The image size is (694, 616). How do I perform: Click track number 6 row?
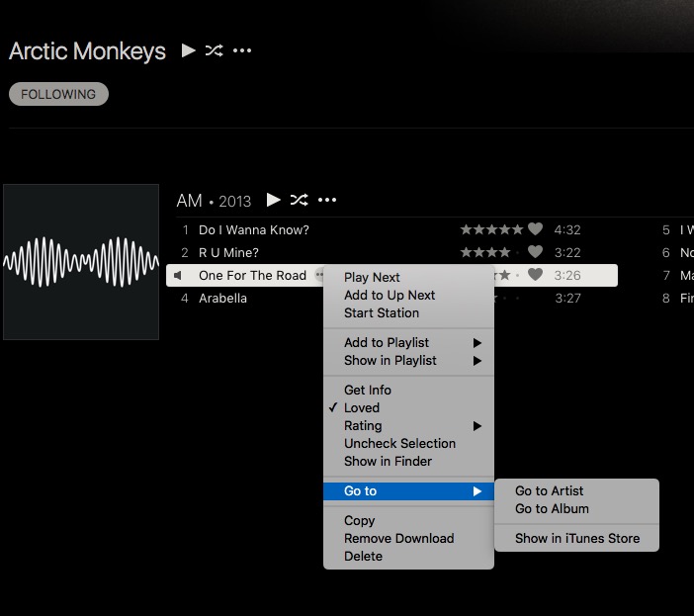[677, 252]
